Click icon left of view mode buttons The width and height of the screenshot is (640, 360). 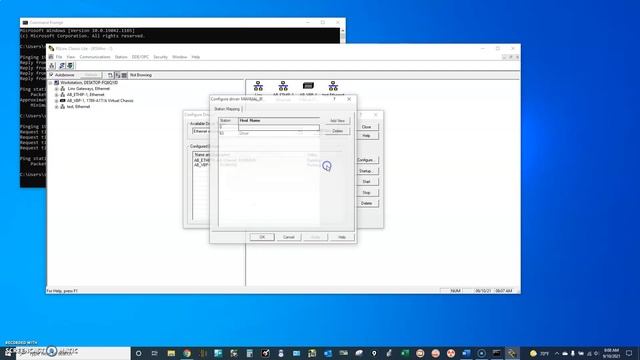point(110,75)
